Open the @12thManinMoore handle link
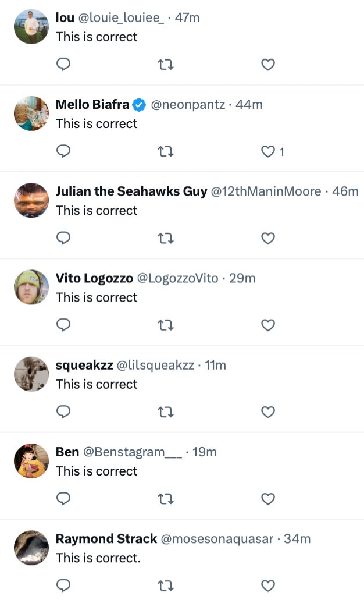The image size is (364, 603). [x=266, y=191]
